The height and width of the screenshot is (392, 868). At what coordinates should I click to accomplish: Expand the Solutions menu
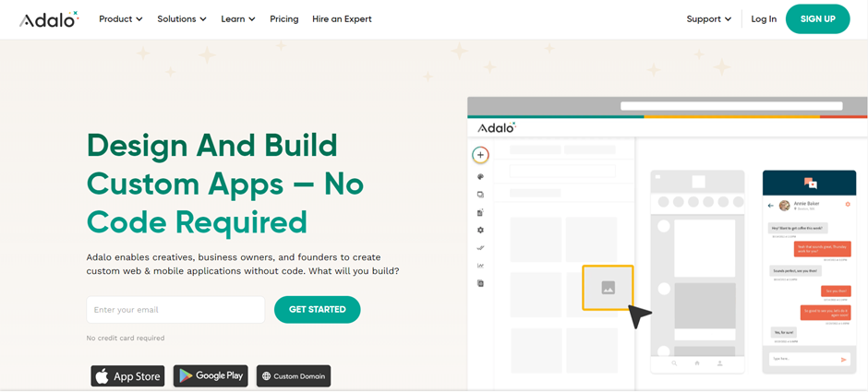coord(182,18)
